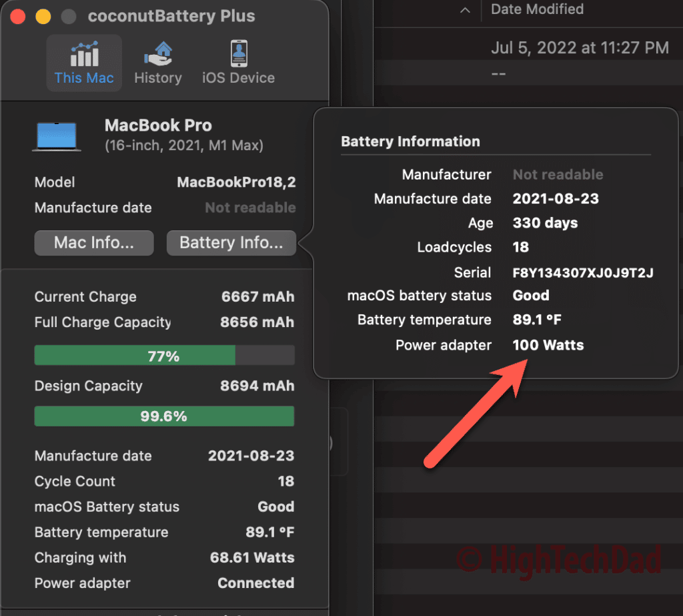This screenshot has width=683, height=616.
Task: Select the serial F8Y134307XJ0J9T2J
Action: (583, 274)
